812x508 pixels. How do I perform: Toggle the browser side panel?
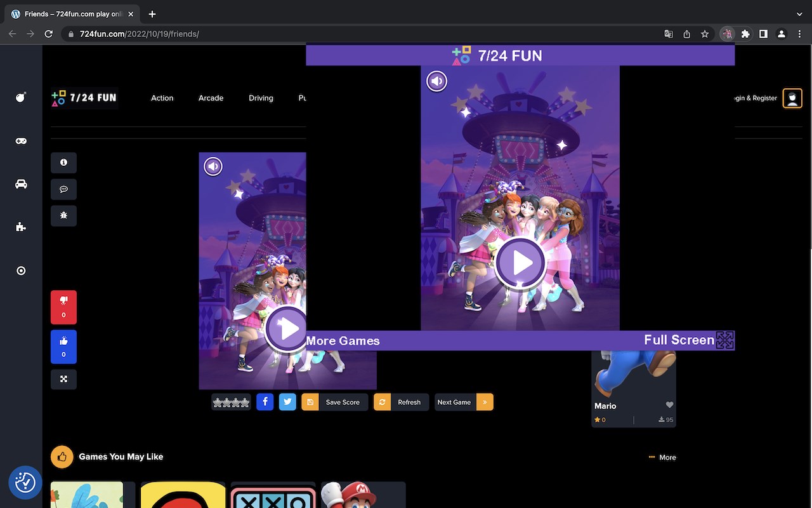point(764,34)
